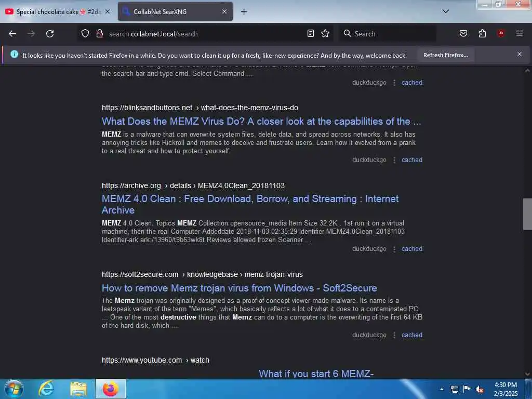532x399 pixels.
Task: Bookmark this page with star icon
Action: pos(325,33)
